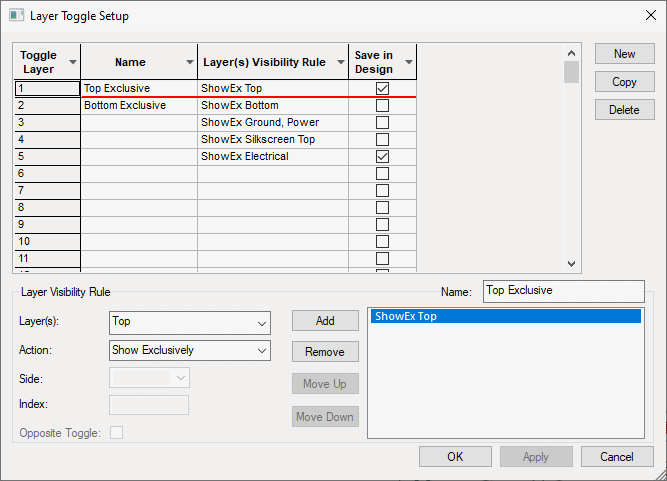This screenshot has height=481, width=667.
Task: Click the New button
Action: (624, 54)
